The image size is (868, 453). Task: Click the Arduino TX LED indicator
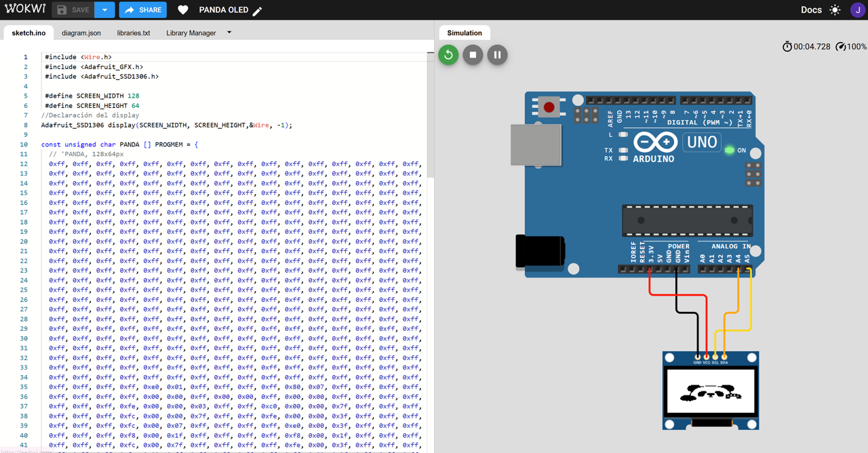coord(623,150)
